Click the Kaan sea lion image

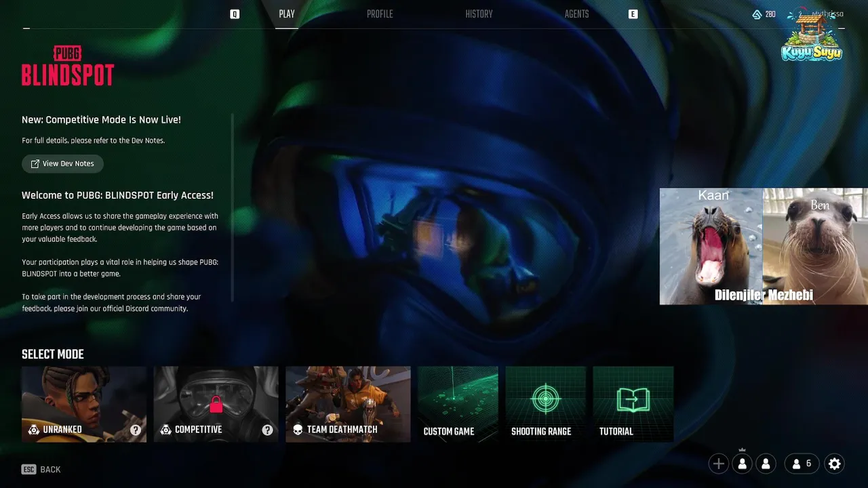711,246
